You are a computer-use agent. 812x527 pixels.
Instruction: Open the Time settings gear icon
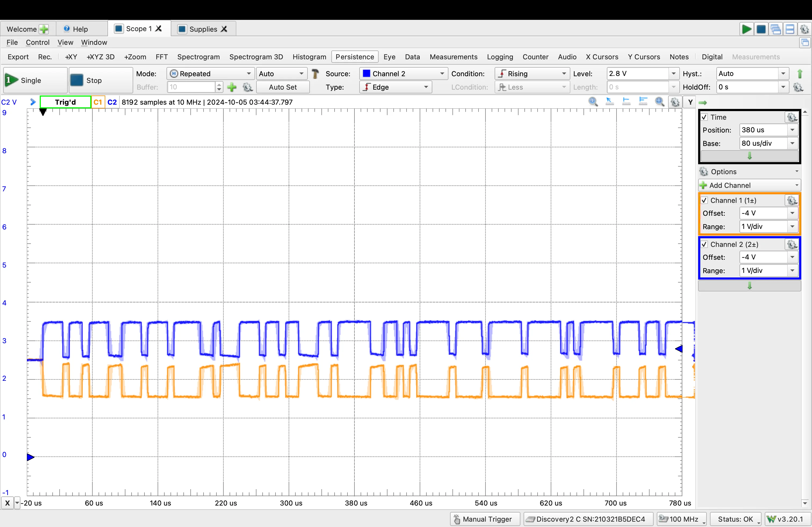[x=792, y=117]
